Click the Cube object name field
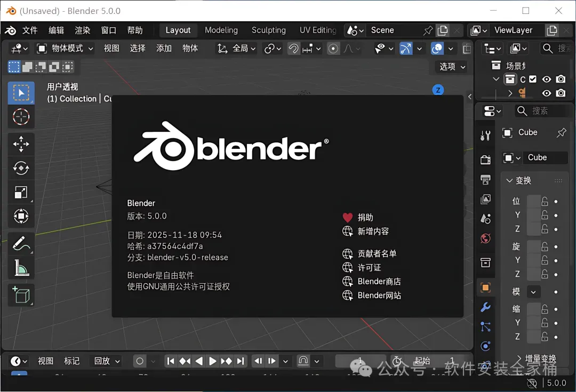The width and height of the screenshot is (576, 392). (546, 158)
